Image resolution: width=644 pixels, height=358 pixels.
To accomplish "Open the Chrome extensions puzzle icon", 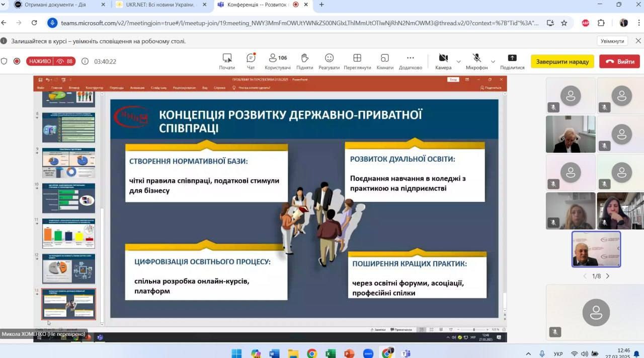I will point(601,23).
